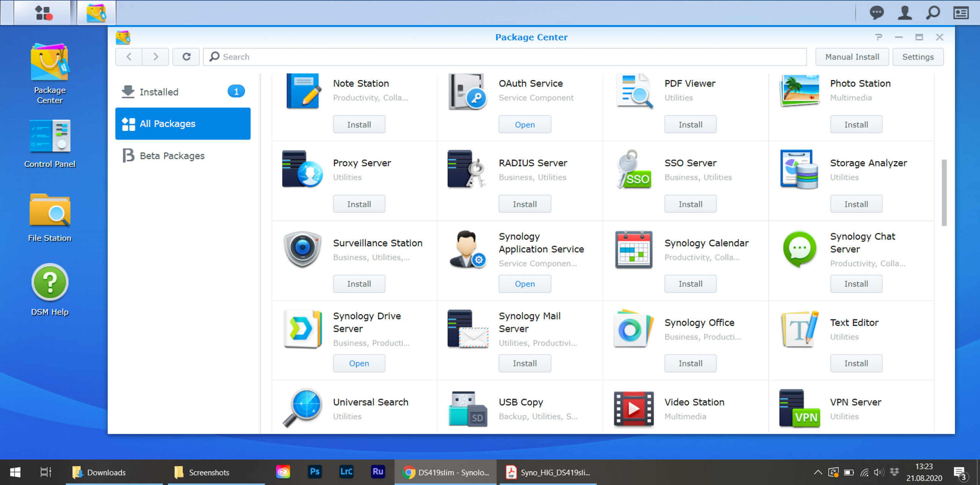
Task: Install Note Station
Action: (359, 124)
